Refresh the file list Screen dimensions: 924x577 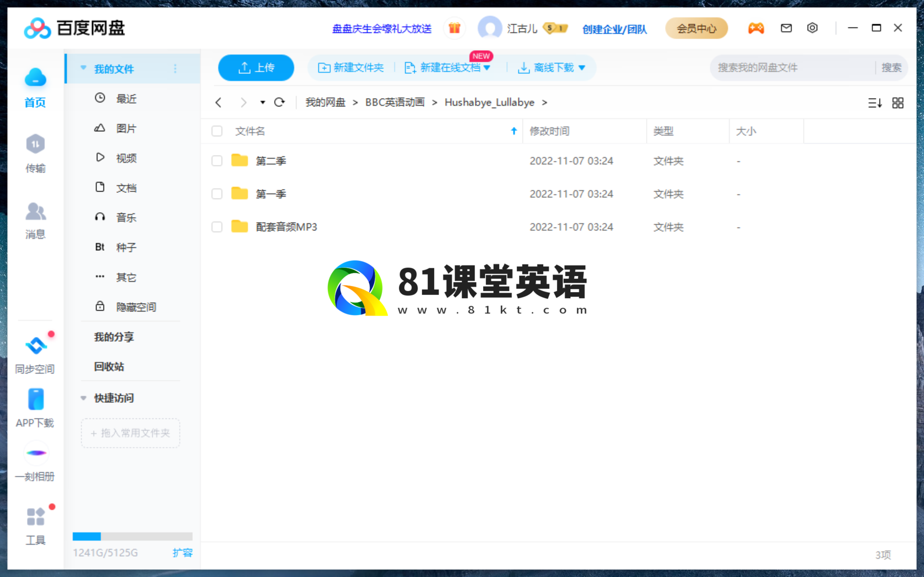[279, 103]
